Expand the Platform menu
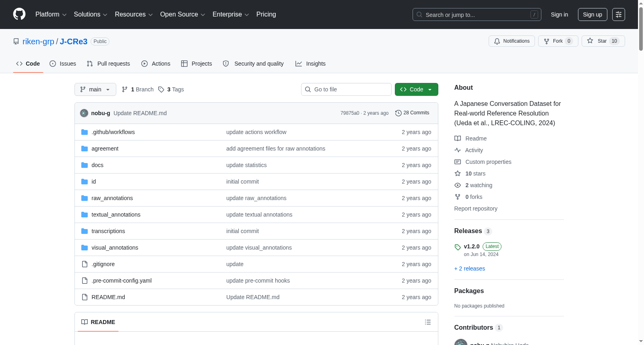The width and height of the screenshot is (644, 345). point(51,14)
